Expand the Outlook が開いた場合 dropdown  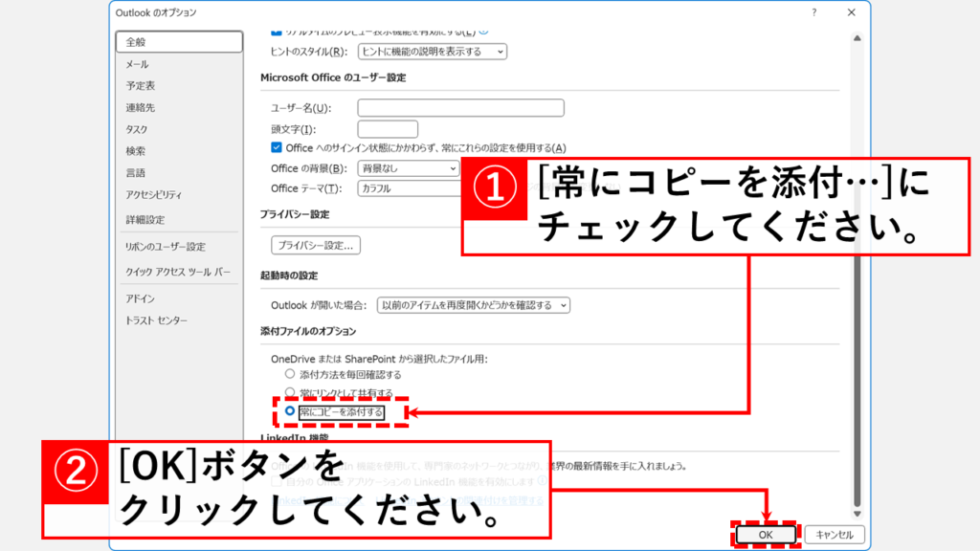coord(473,305)
